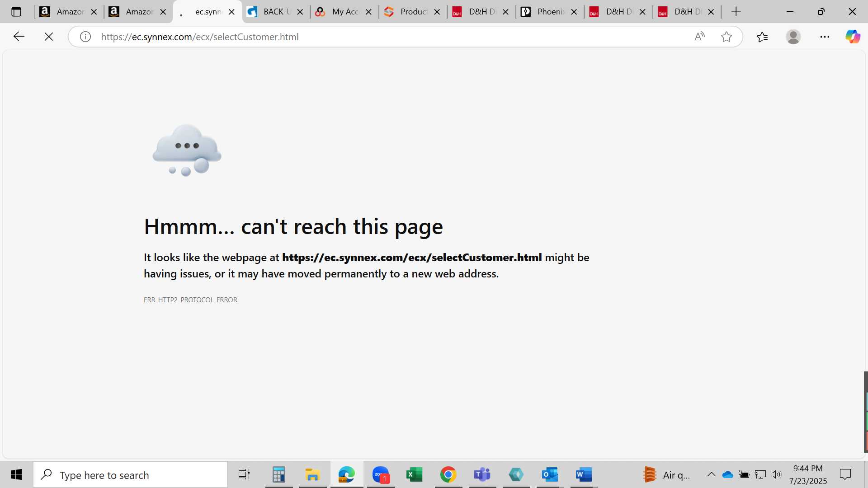Switch to the Product tab
Viewport: 868px width, 488px height.
click(412, 12)
